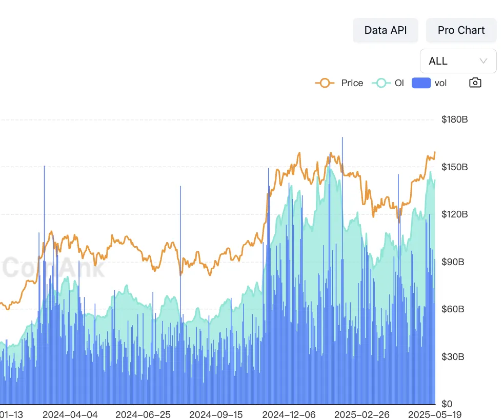Click the 2024-09-15 date label
The image size is (504, 420).
tap(216, 415)
